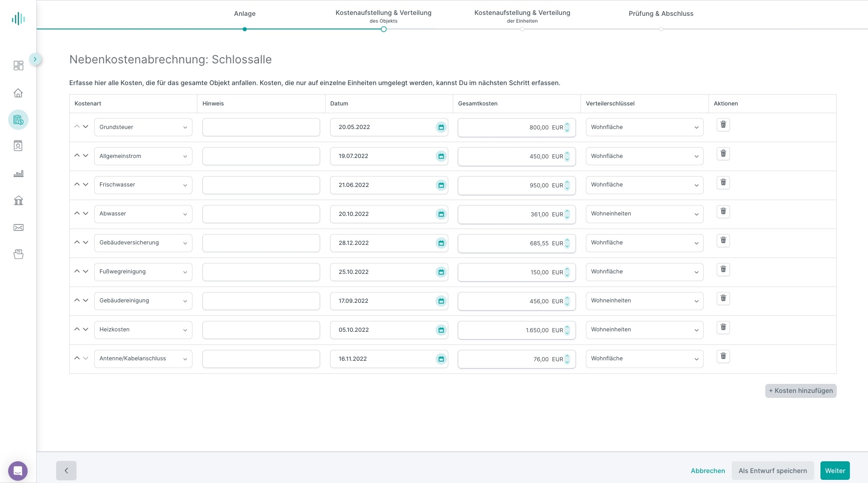This screenshot has height=483, width=868.
Task: Go to the Prüfung & Abschluss step
Action: [661, 14]
